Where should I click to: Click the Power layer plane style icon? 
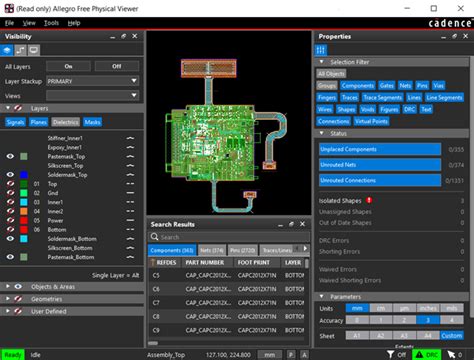click(x=130, y=220)
